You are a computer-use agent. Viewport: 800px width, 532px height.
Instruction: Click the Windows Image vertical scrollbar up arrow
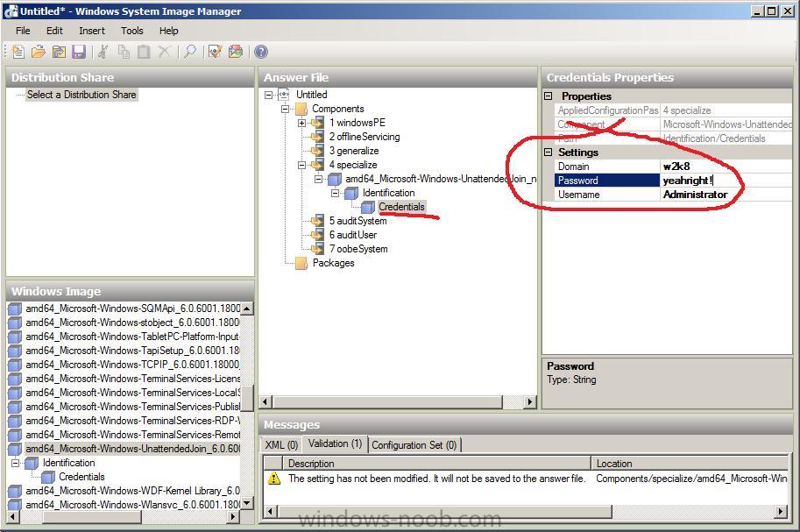point(247,309)
